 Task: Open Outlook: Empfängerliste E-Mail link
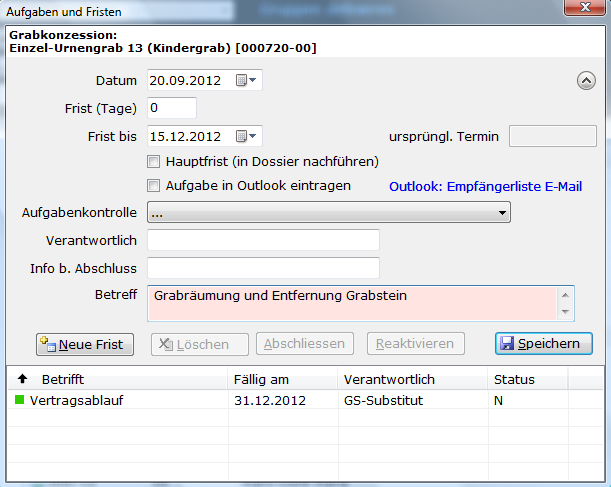pos(486,187)
